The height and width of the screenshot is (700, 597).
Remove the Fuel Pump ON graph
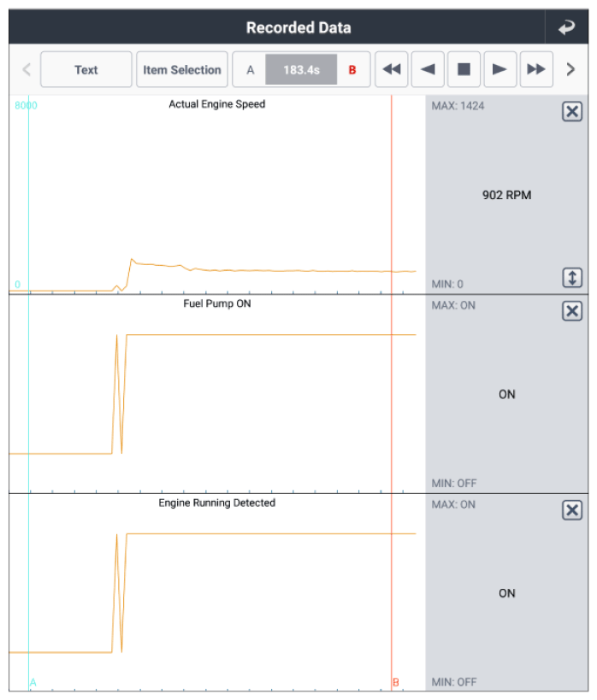571,311
